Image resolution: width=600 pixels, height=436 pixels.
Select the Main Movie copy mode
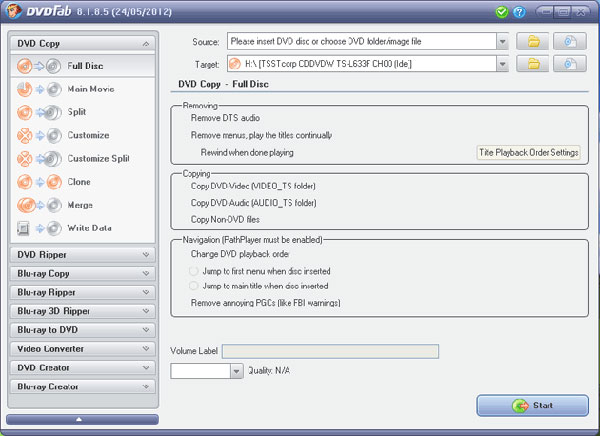click(x=83, y=89)
